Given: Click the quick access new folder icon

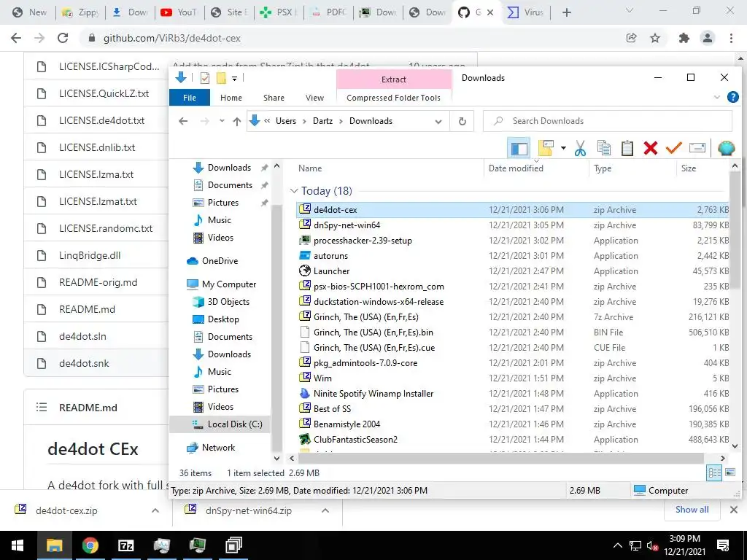Looking at the screenshot, I should [221, 78].
